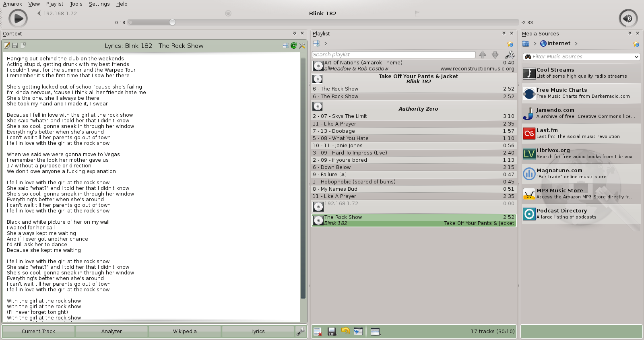
Task: Float the Media Sources panel diamond button
Action: tap(630, 33)
